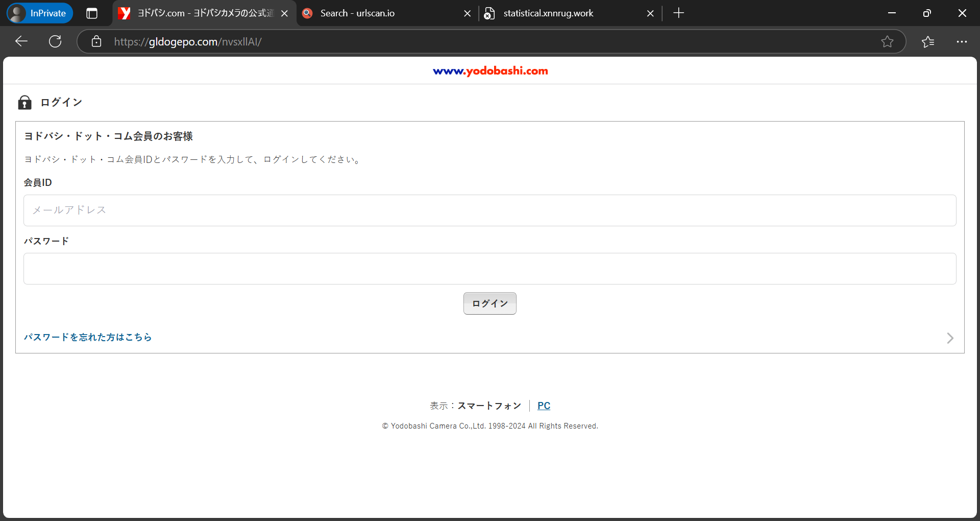Click the padlock icon beside ログイン heading
Image resolution: width=980 pixels, height=521 pixels.
(24, 102)
